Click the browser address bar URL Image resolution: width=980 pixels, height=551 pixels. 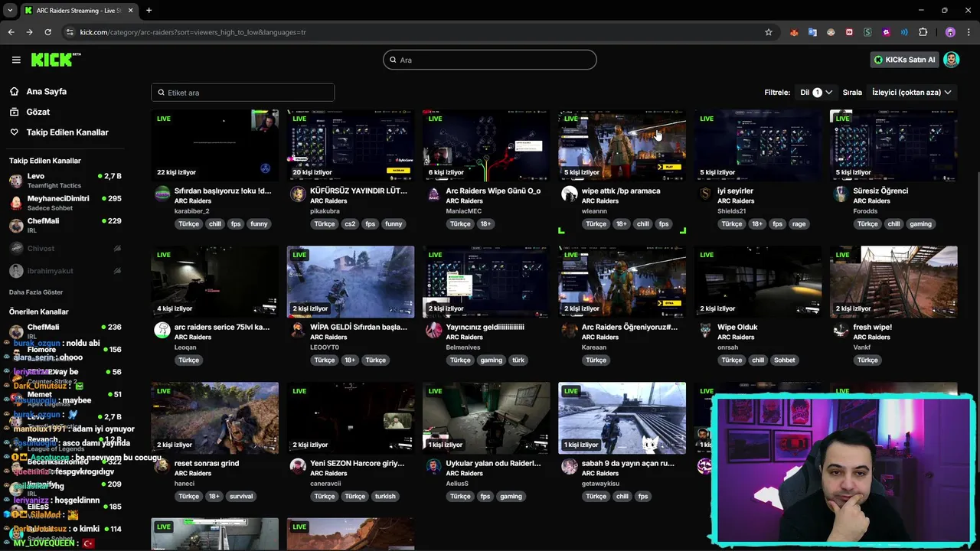click(x=193, y=32)
